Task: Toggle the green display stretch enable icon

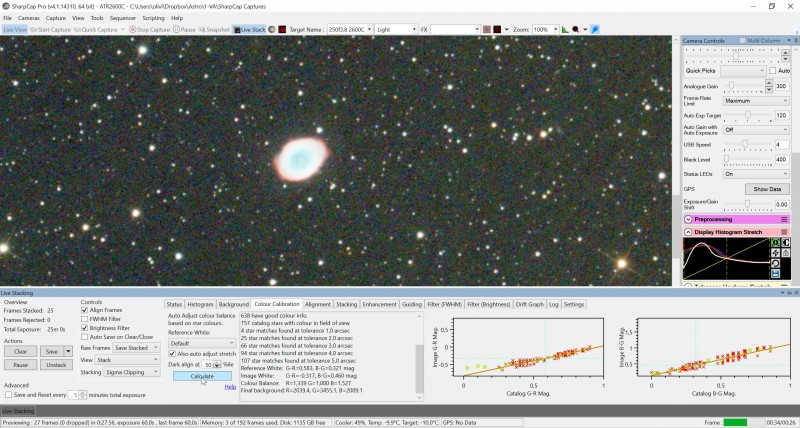Action: (776, 243)
